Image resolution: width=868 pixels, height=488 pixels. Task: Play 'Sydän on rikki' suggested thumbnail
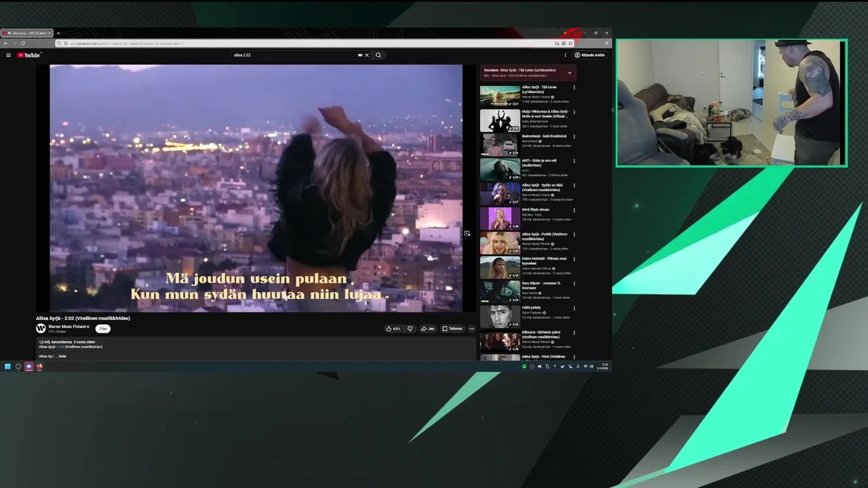[x=500, y=194]
